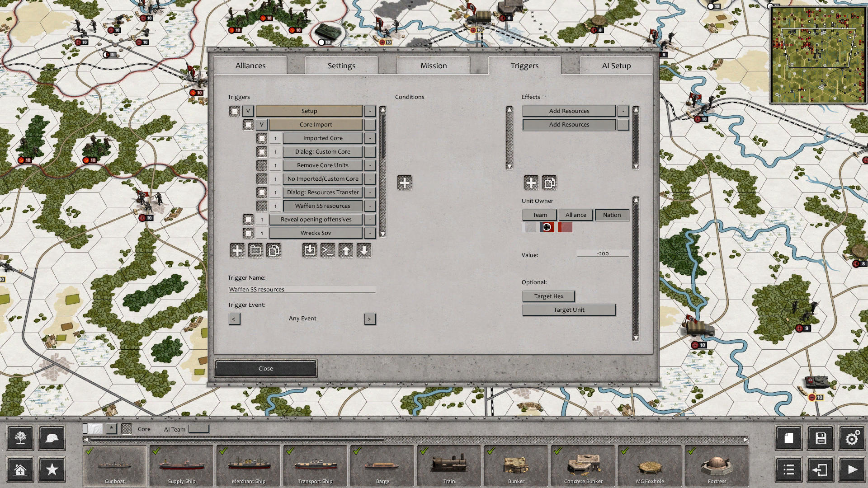
Task: Click the Target Hex button
Action: tap(549, 296)
